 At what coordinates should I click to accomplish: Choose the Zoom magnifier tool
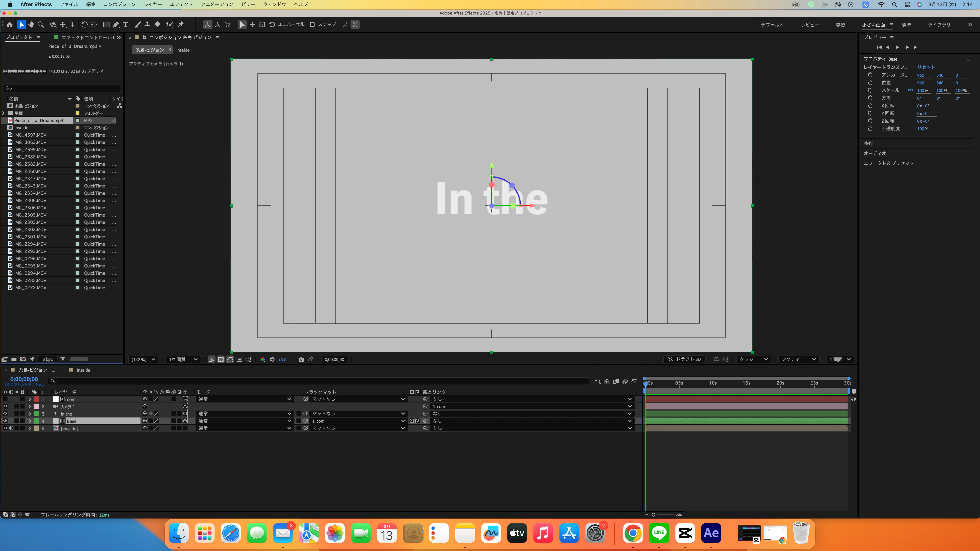[41, 25]
